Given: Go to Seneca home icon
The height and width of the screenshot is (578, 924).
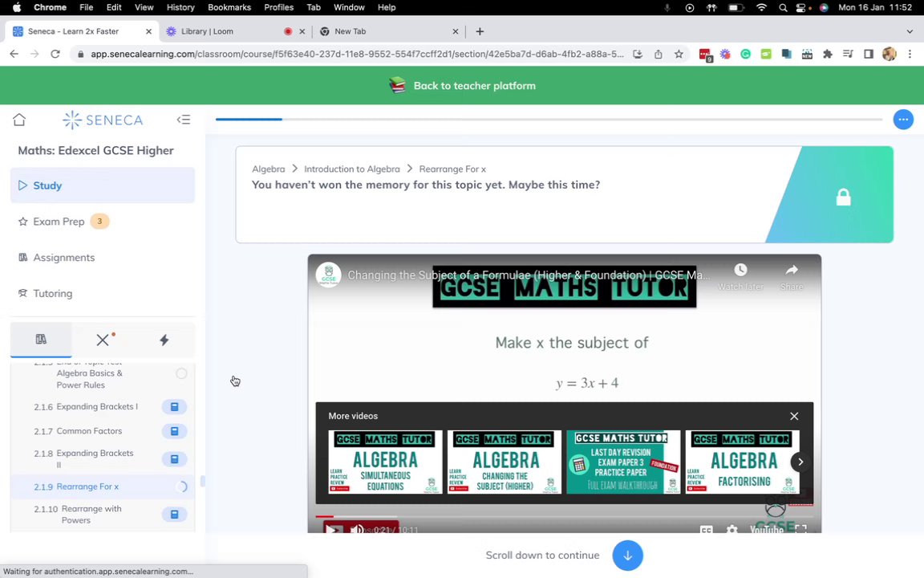Looking at the screenshot, I should click(x=19, y=120).
